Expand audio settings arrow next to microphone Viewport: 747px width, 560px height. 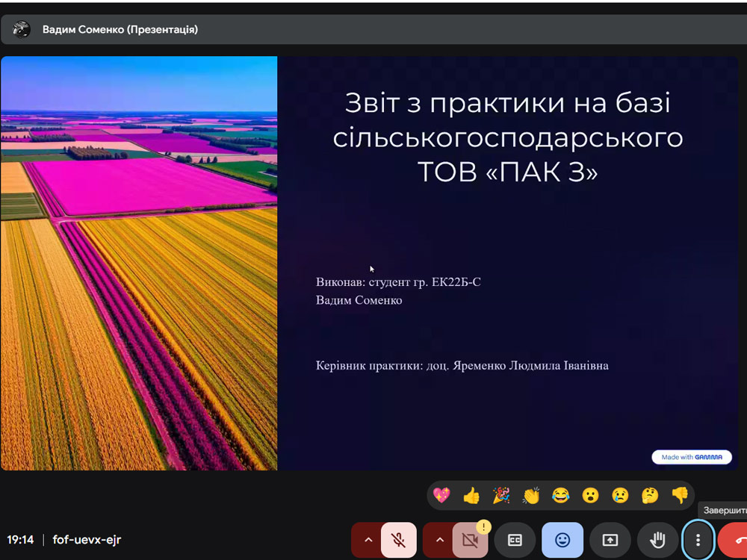click(x=367, y=540)
